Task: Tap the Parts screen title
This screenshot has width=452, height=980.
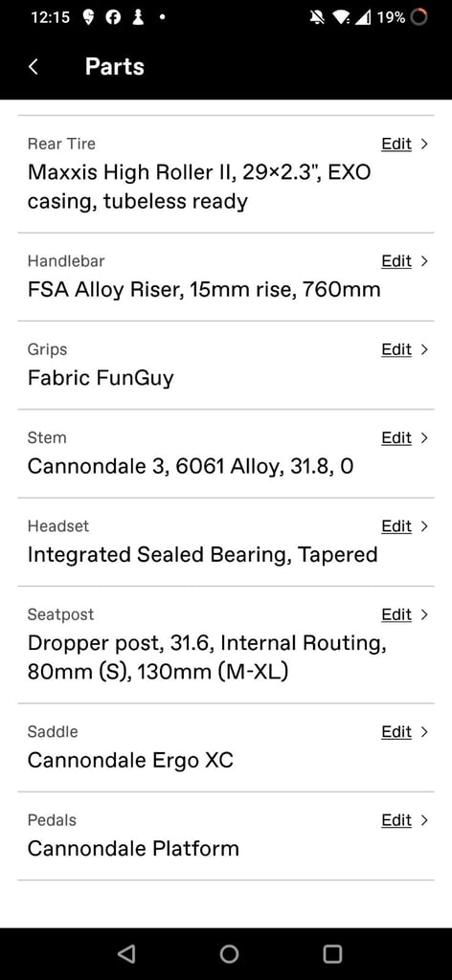Action: [x=114, y=67]
